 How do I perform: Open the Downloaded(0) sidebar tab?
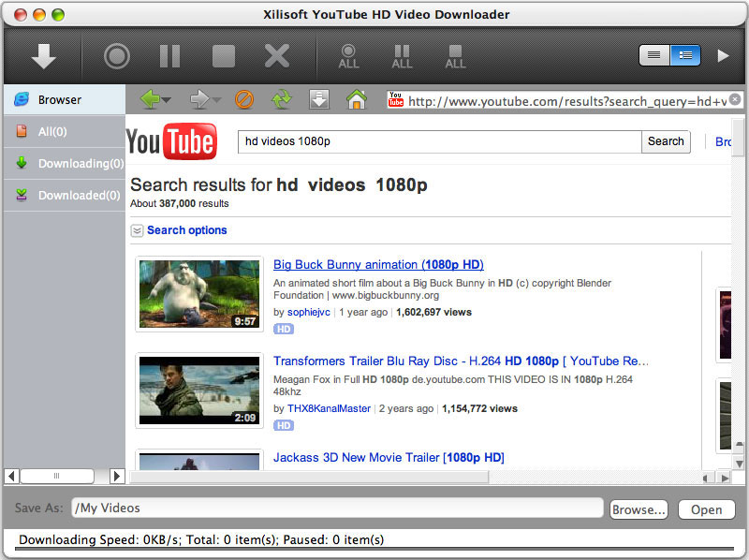65,195
